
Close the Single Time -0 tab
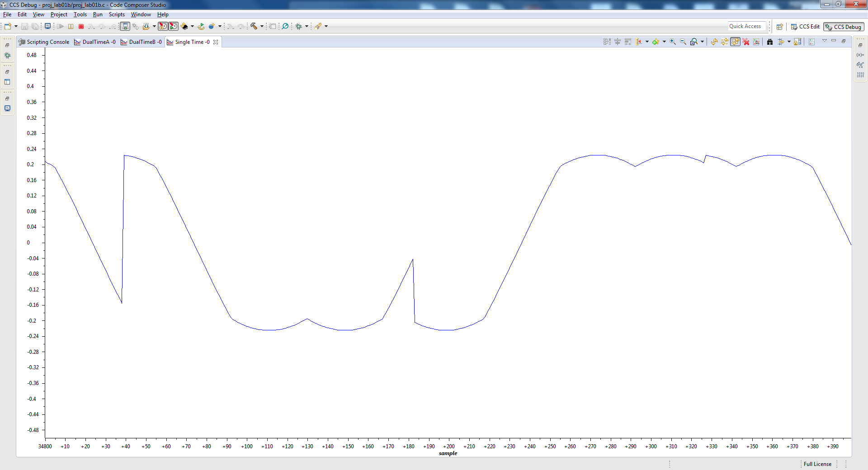[216, 42]
